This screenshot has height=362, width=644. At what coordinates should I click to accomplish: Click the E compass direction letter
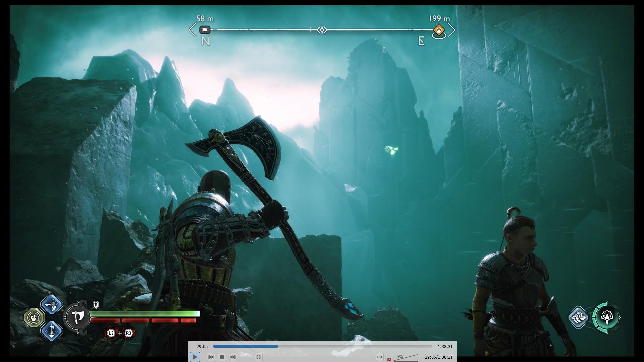pyautogui.click(x=421, y=41)
